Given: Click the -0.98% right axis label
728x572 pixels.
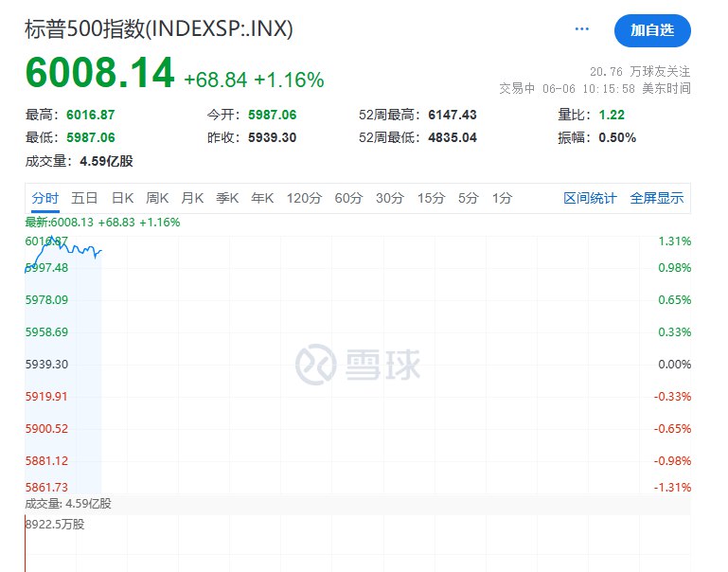Looking at the screenshot, I should point(673,461).
